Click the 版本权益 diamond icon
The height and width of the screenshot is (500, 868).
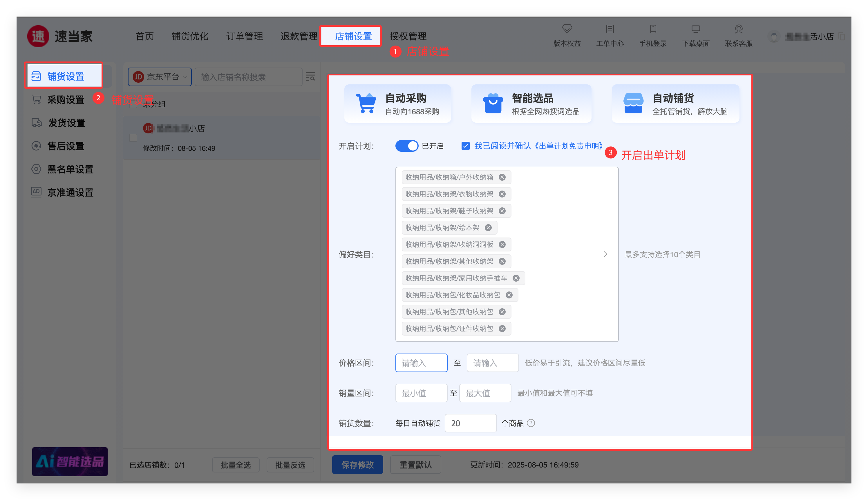(x=567, y=29)
